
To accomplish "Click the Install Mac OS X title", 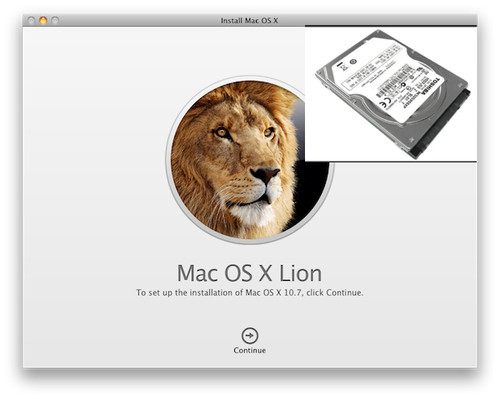I will (x=249, y=20).
